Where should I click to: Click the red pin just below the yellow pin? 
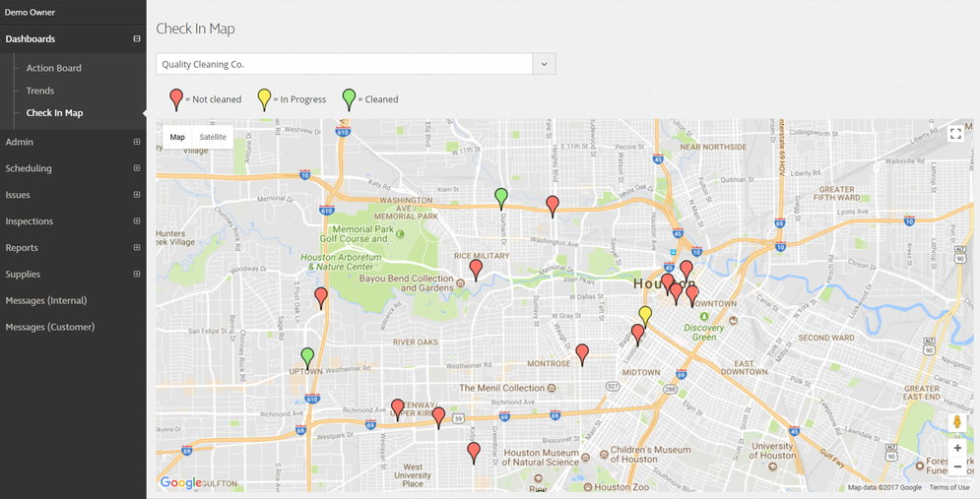pyautogui.click(x=637, y=334)
